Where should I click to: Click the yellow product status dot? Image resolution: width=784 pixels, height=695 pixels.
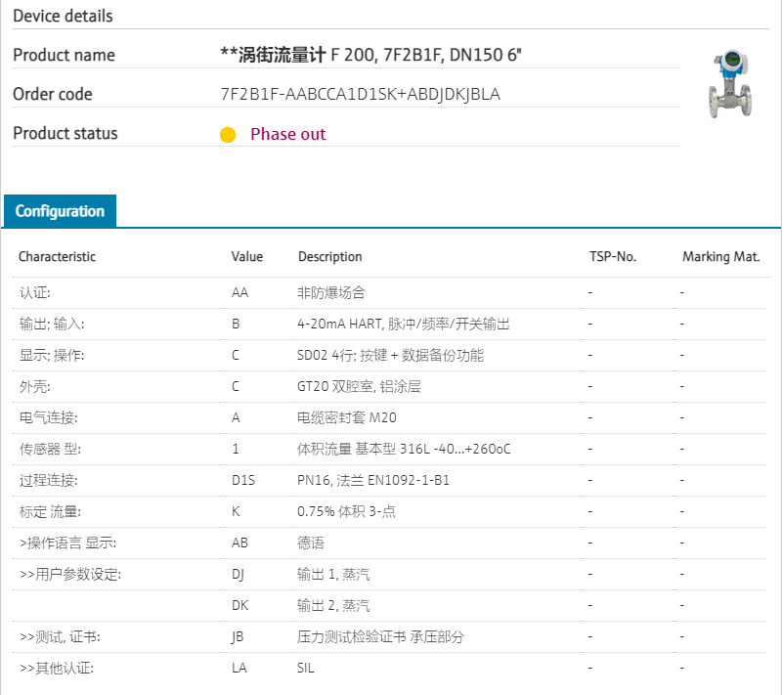click(228, 135)
